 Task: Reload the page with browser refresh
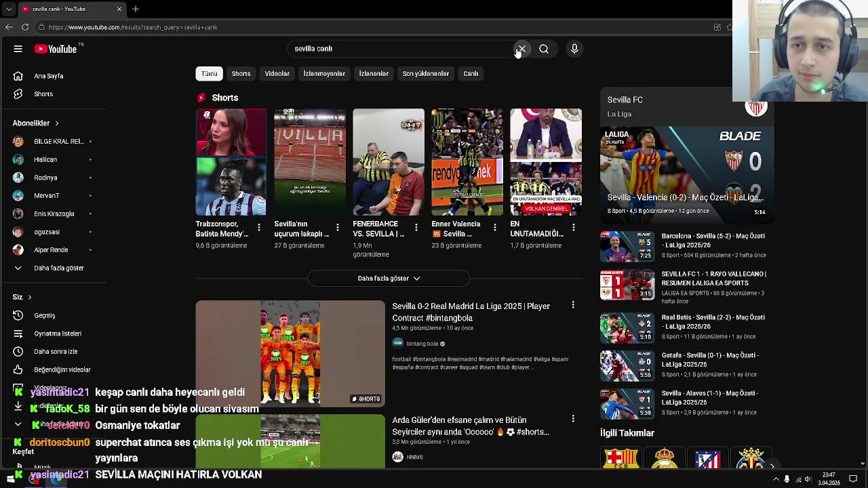pyautogui.click(x=25, y=27)
